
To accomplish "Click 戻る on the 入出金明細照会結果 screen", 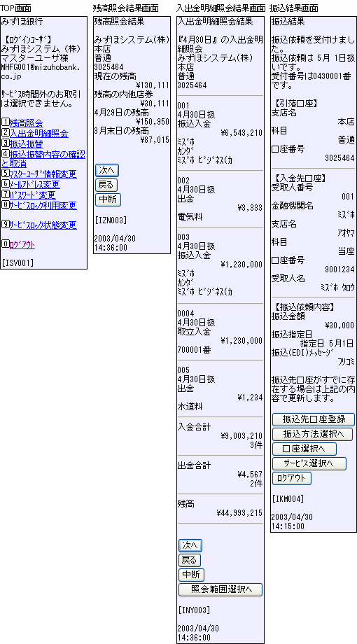I will (190, 560).
